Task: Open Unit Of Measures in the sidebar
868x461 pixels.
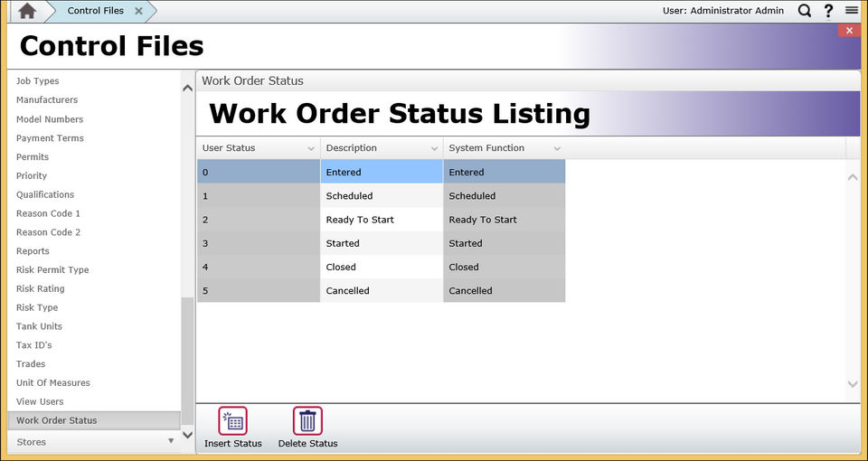Action: 53,382
